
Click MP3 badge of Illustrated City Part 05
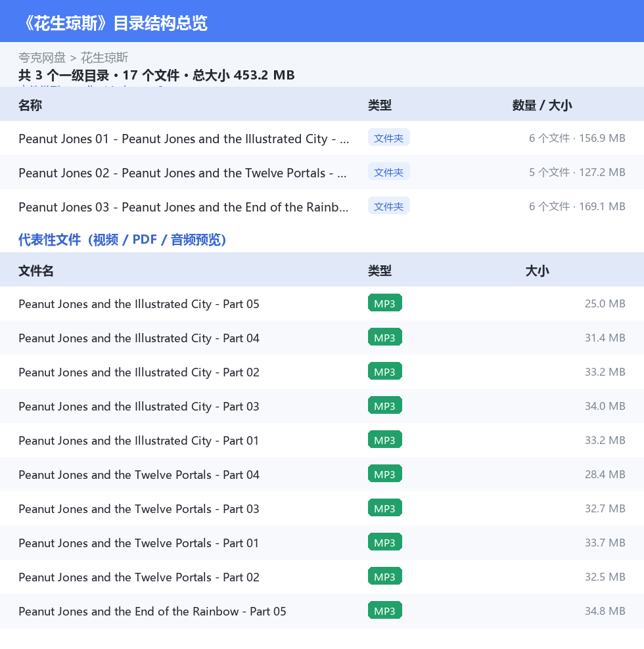click(384, 303)
